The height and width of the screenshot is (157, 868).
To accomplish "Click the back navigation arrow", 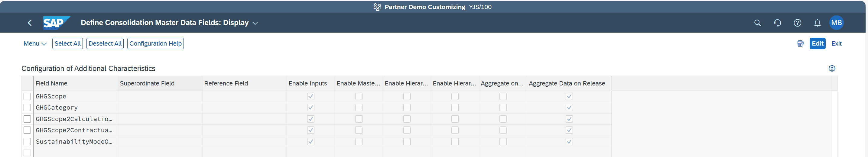I will tap(30, 23).
